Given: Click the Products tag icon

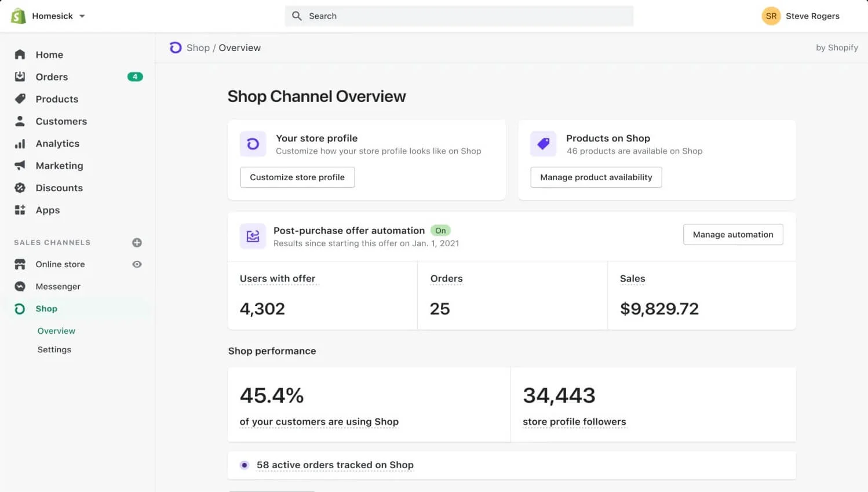Looking at the screenshot, I should coord(20,99).
